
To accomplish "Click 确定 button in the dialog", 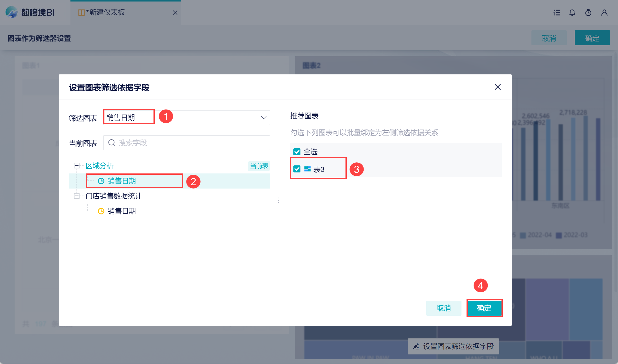I will tap(484, 308).
